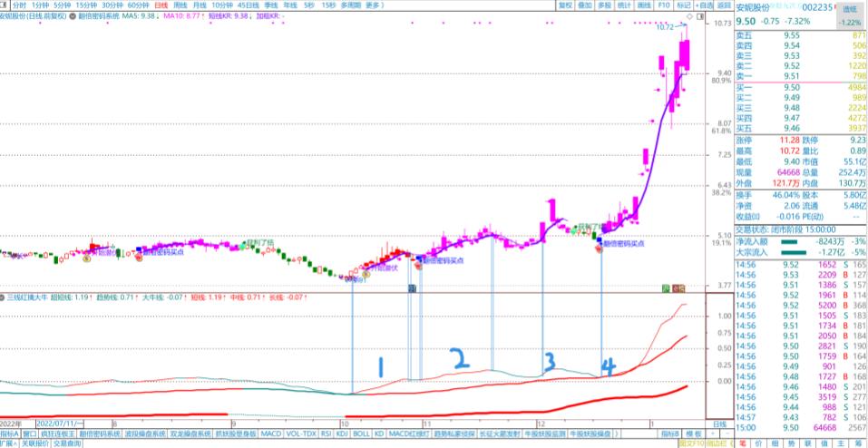Select the 波段操盘系统 indicator tab

(143, 433)
